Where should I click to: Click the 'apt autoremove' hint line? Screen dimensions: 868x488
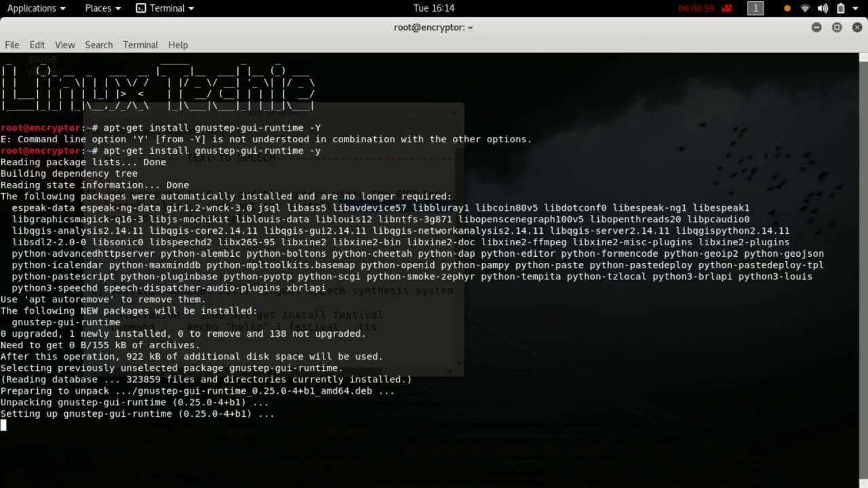pyautogui.click(x=103, y=300)
